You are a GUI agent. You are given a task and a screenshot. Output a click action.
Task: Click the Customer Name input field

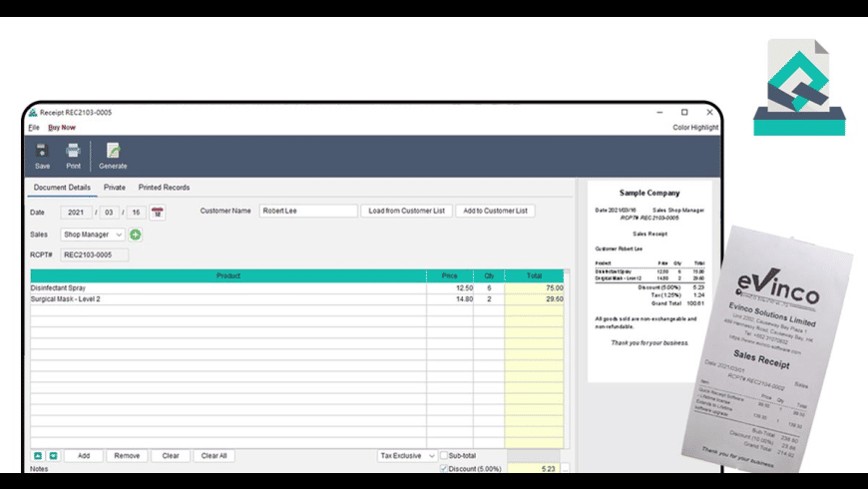308,211
